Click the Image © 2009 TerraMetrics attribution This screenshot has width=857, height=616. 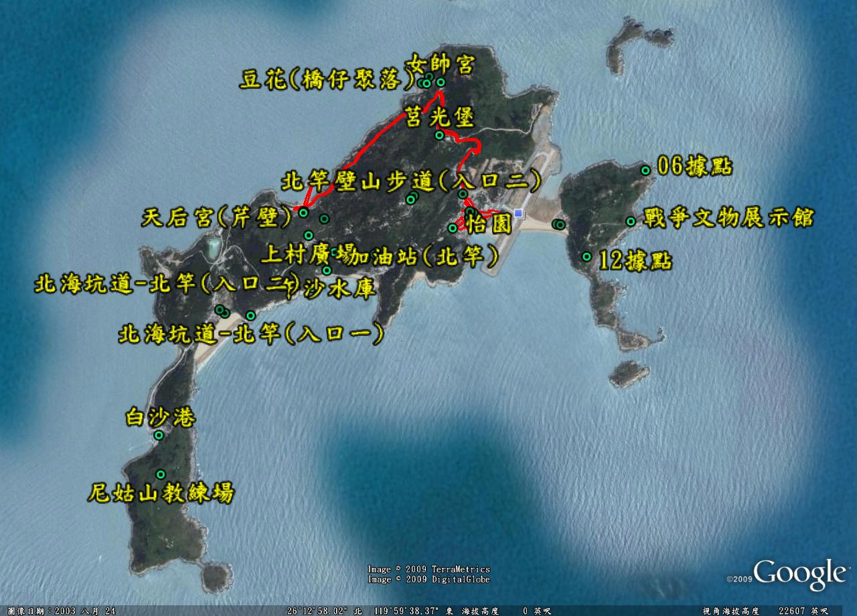point(428,569)
